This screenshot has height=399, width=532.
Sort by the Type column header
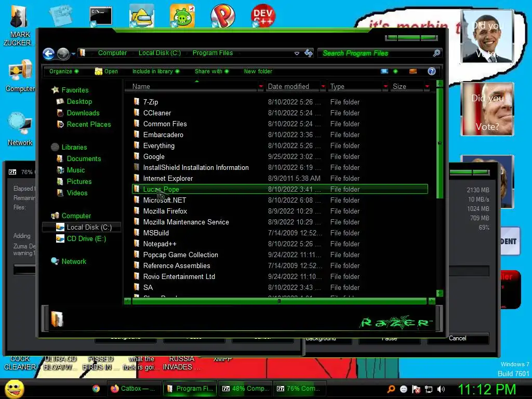355,87
